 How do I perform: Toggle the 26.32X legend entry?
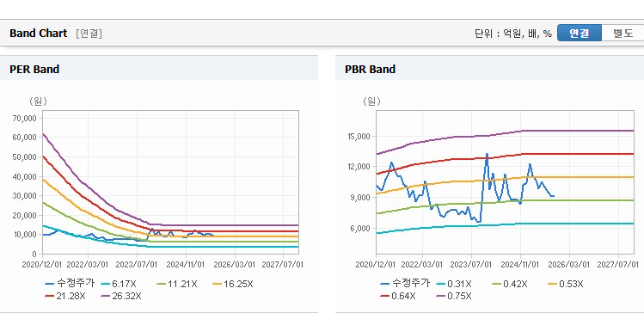point(120,296)
